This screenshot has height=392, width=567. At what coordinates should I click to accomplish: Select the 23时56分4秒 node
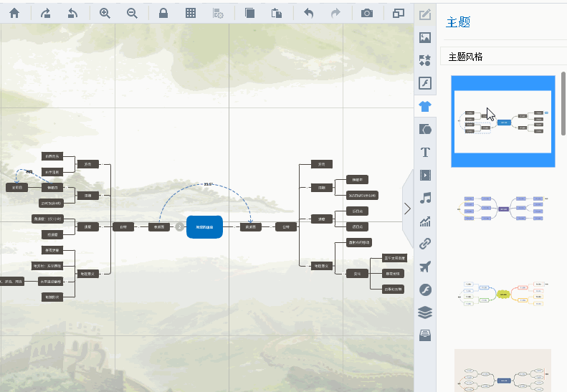point(52,204)
